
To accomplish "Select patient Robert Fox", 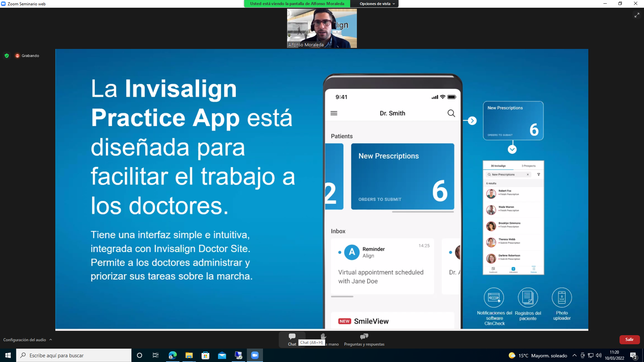I will [513, 193].
